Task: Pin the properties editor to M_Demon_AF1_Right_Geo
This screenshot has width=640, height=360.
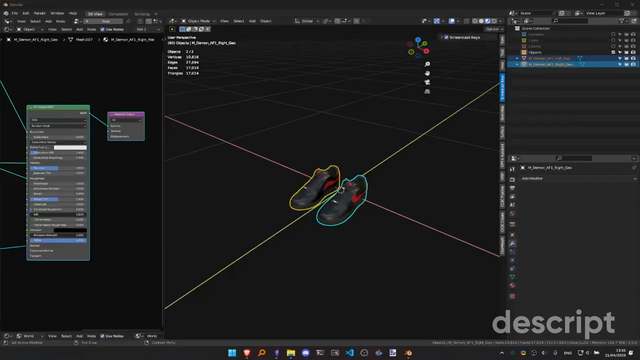Action: [x=634, y=168]
